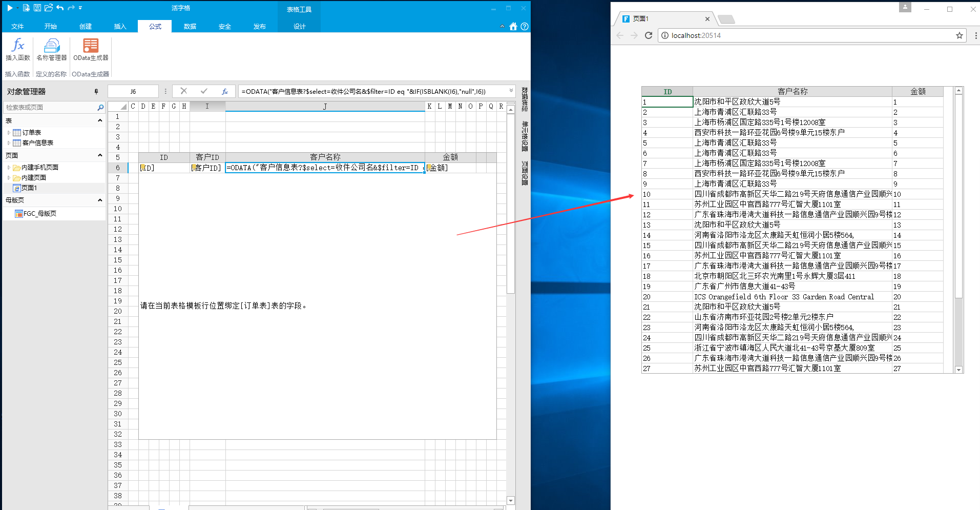Screen dimensions: 980x510
Task: Click the fx icon in the formula bar
Action: pos(224,91)
